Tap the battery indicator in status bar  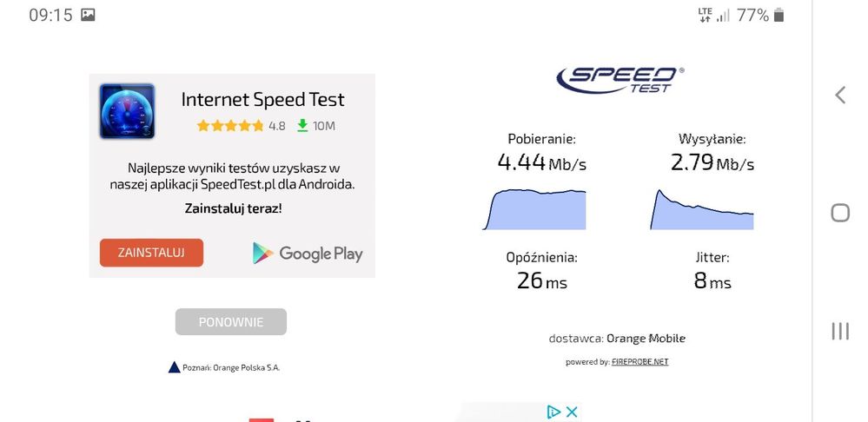pos(779,15)
